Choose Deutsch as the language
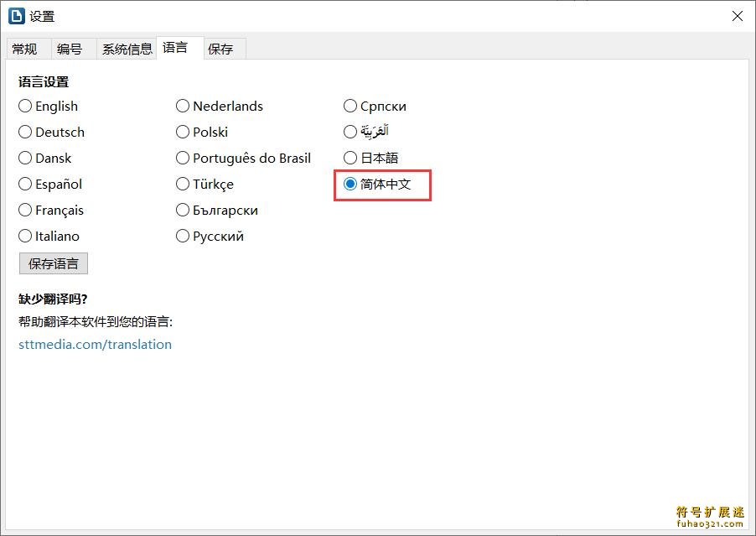756x536 pixels. (x=52, y=133)
